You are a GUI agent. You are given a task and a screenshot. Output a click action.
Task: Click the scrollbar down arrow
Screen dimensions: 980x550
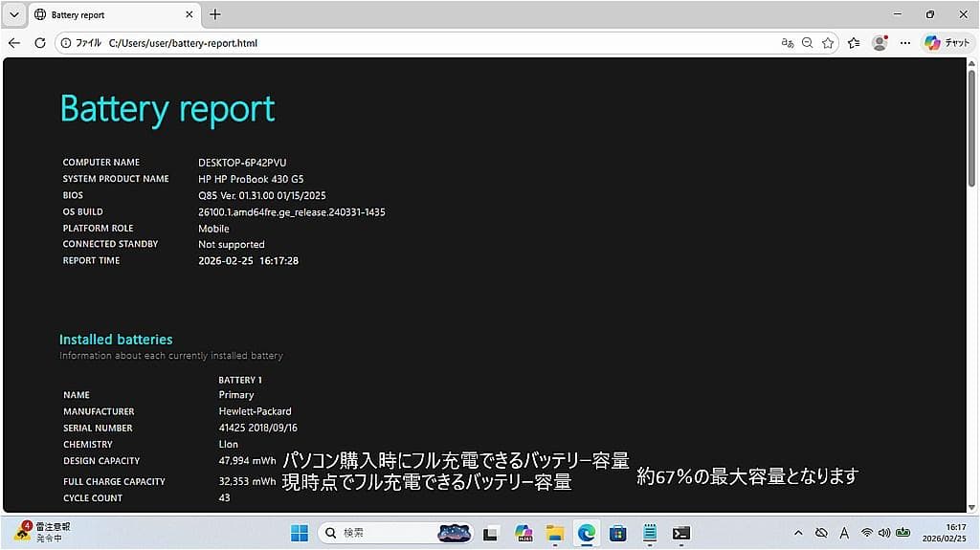(x=971, y=508)
